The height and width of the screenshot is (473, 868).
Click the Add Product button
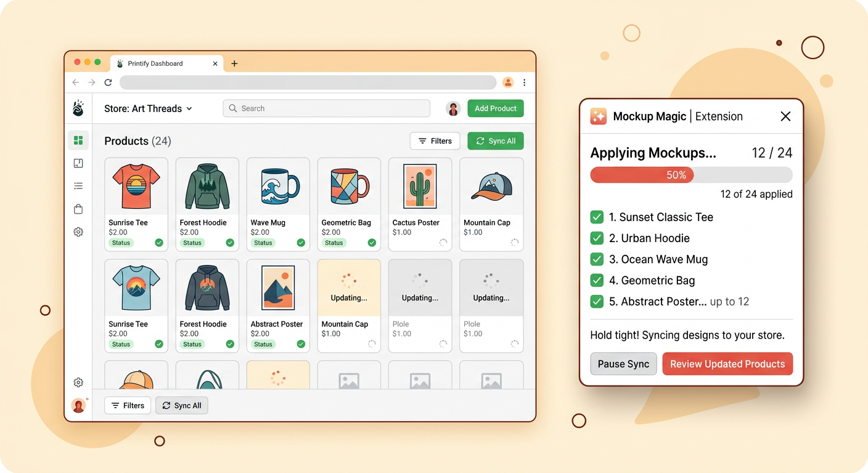496,108
